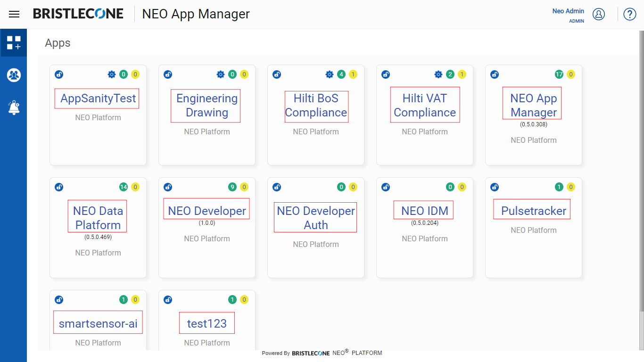The height and width of the screenshot is (362, 644).
Task: Open the users group icon in sidebar
Action: [x=14, y=75]
